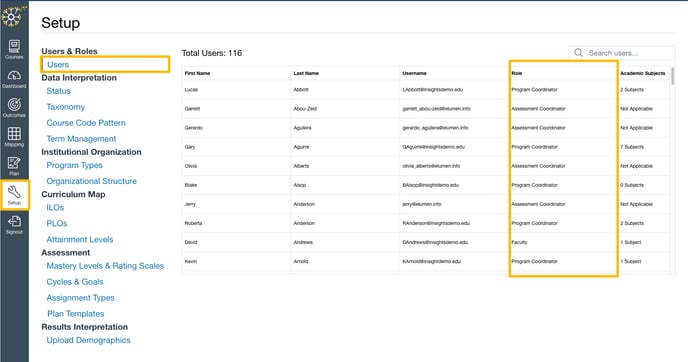Image resolution: width=688 pixels, height=362 pixels.
Task: Click first name Jerry cell
Action: pos(190,204)
